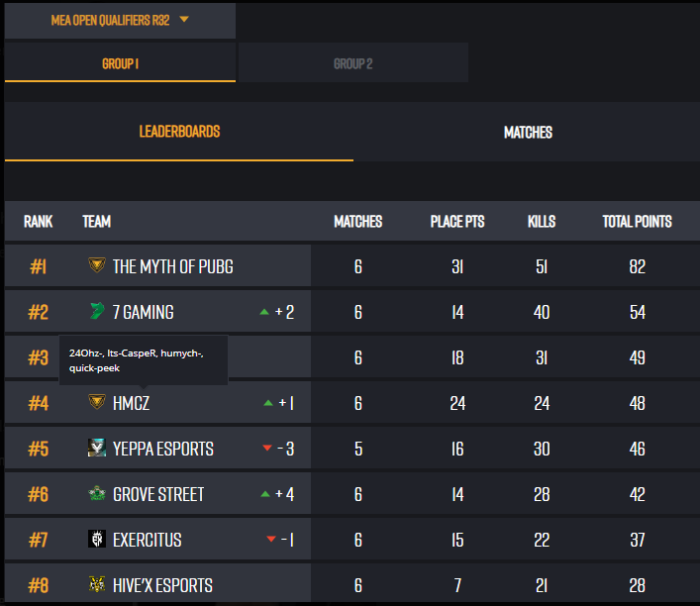Click total points 49 in the #3 row
This screenshot has width=700, height=606.
[637, 358]
